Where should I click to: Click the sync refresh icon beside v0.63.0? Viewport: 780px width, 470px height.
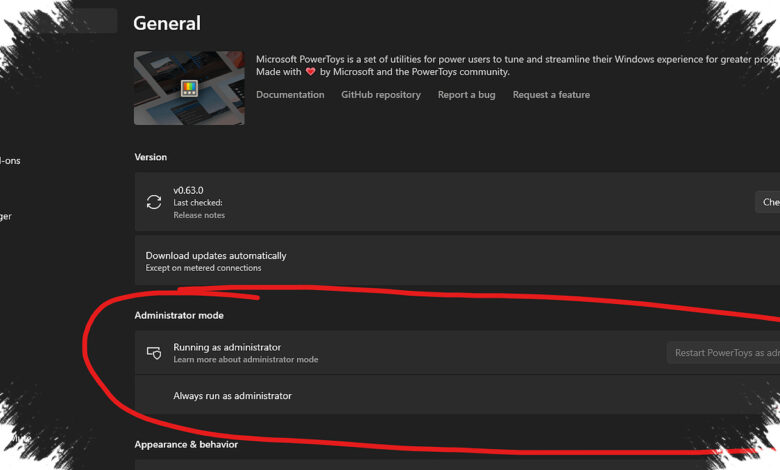[x=154, y=202]
